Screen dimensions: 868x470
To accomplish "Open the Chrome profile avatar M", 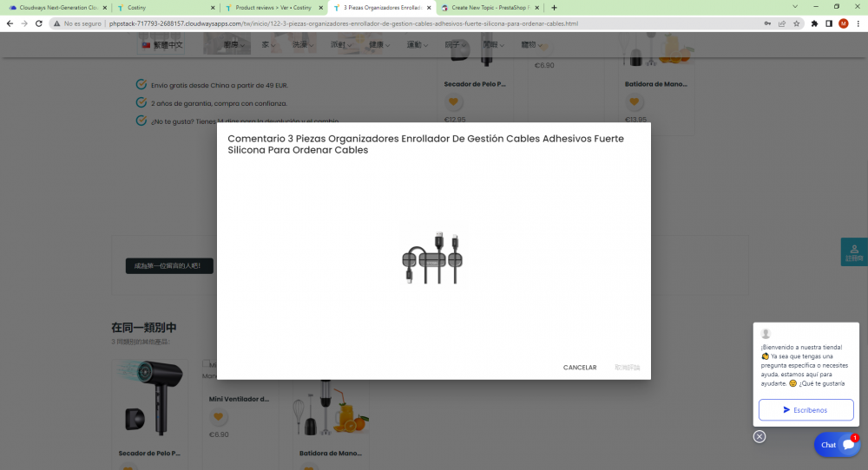I will point(843,23).
